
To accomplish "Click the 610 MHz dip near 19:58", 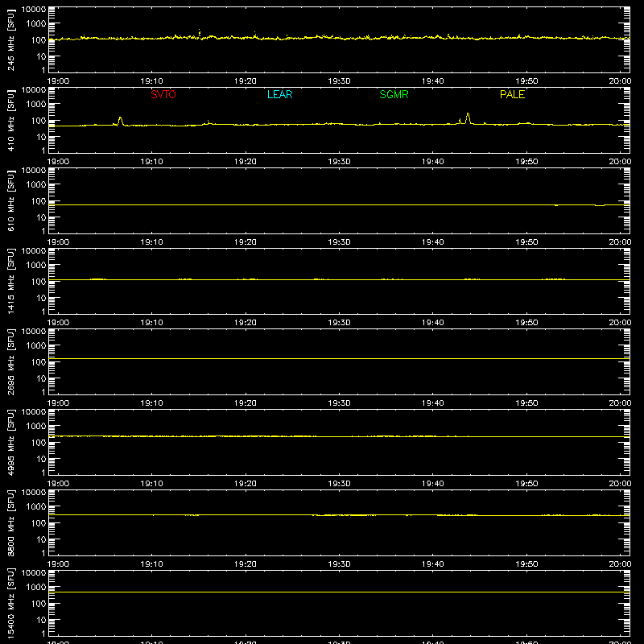I will (x=600, y=205).
